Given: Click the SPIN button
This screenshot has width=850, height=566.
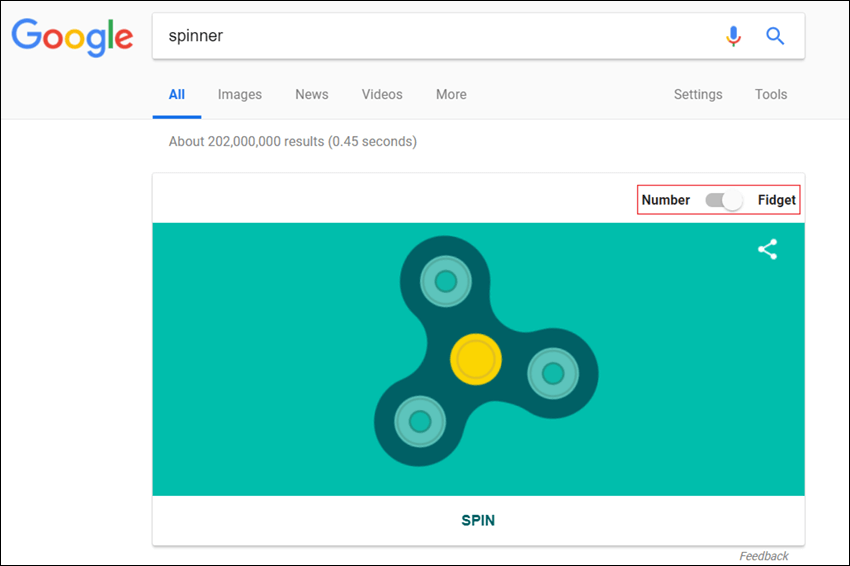Looking at the screenshot, I should (x=478, y=520).
